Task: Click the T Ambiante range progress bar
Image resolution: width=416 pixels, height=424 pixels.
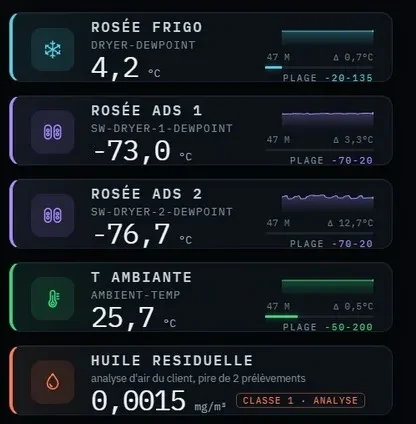Action: 319,317
